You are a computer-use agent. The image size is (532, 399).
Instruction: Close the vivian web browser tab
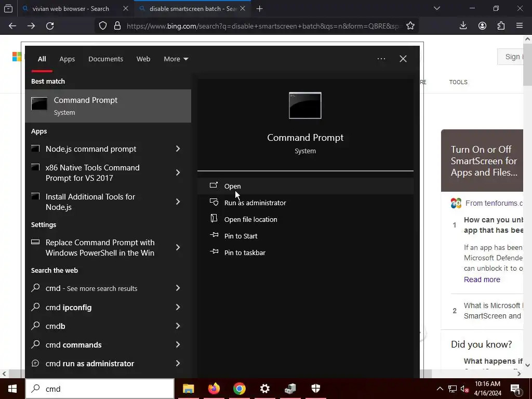tap(126, 8)
